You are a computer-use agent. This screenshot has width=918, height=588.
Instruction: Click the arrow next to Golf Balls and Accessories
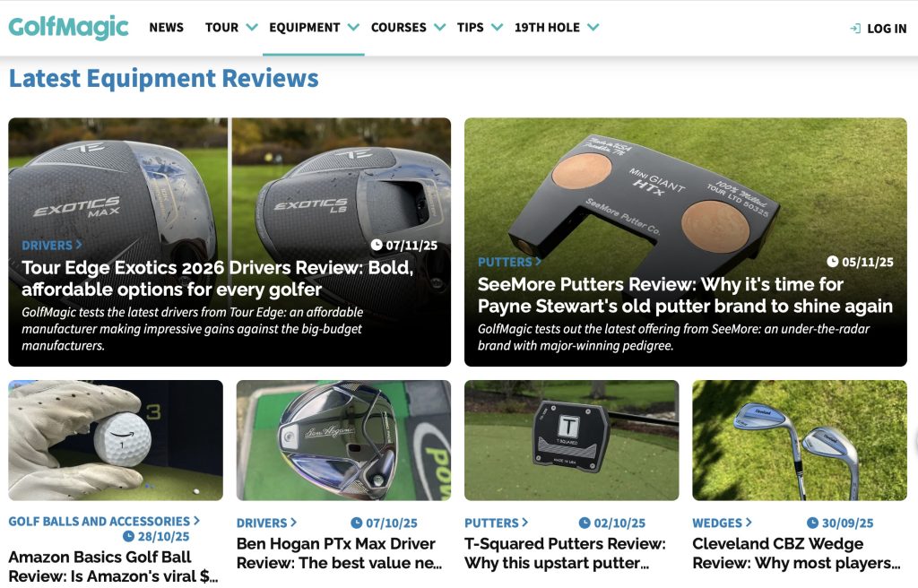point(196,521)
